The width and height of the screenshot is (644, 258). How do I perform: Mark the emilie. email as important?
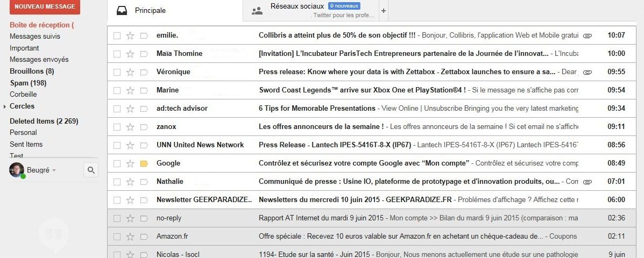[x=144, y=35]
